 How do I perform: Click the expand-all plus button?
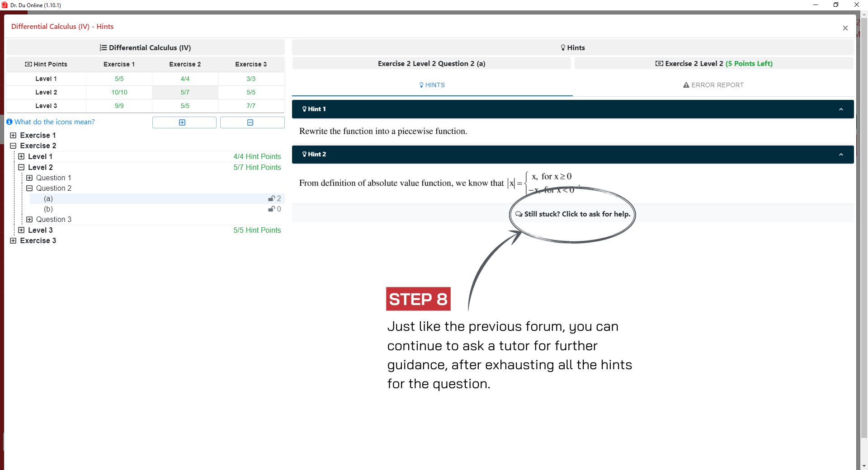[184, 122]
